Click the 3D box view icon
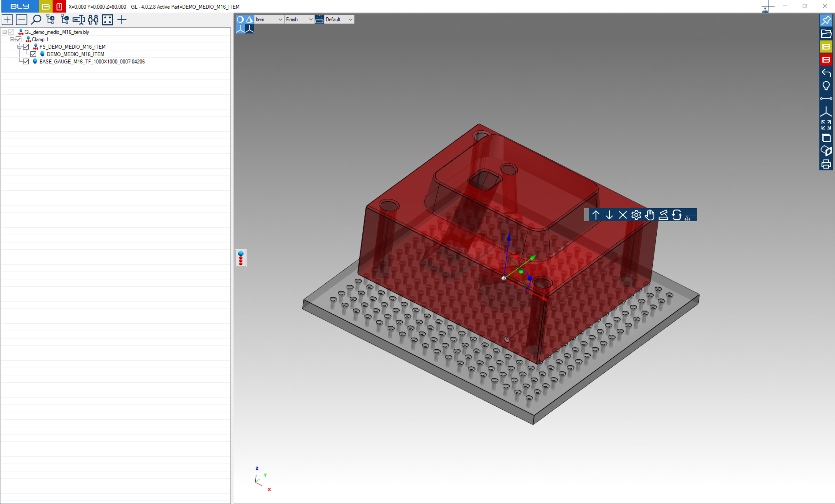This screenshot has height=504, width=835. click(x=826, y=138)
